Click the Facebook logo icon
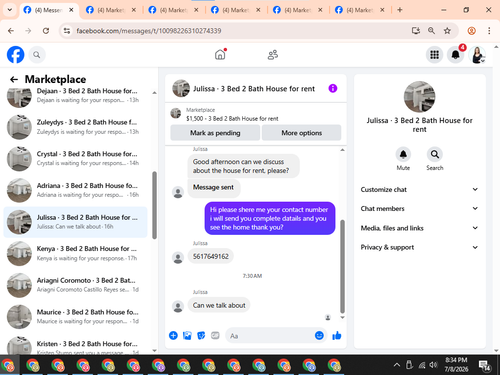This screenshot has width=500, height=375. [x=16, y=55]
